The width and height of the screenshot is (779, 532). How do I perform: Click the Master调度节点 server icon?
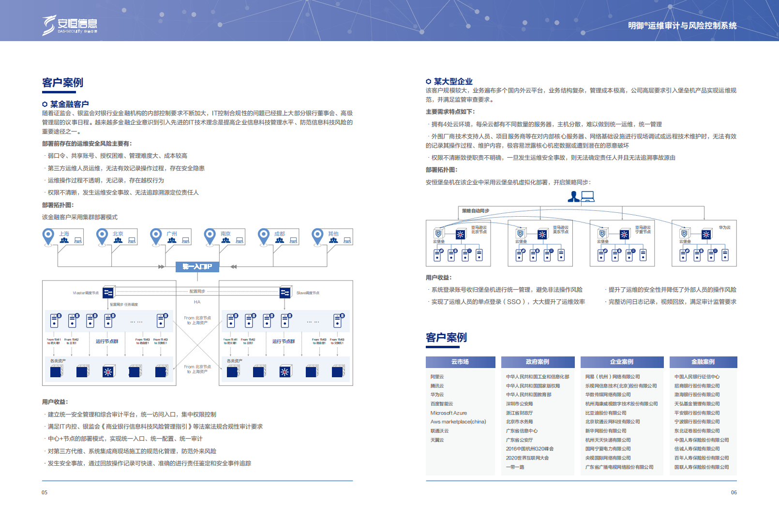tap(108, 293)
